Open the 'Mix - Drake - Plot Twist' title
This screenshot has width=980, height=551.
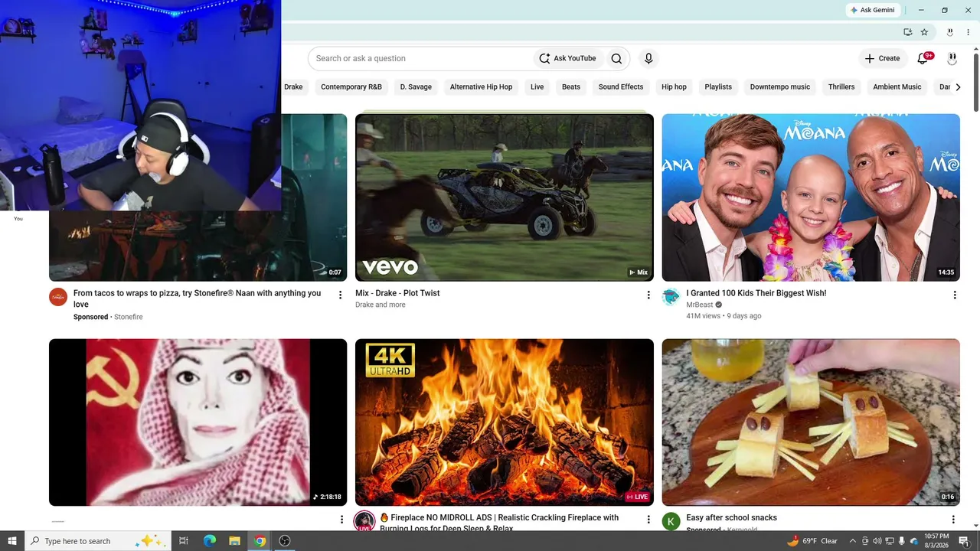point(397,293)
